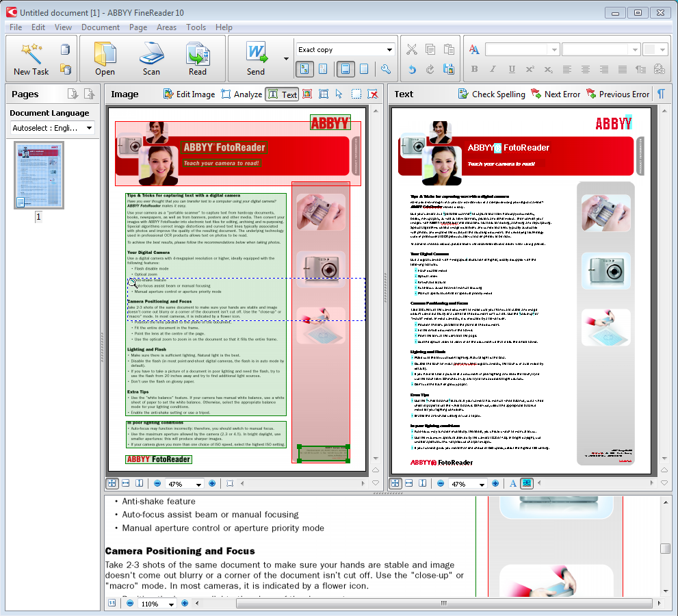Go to Previous Error
This screenshot has height=616, width=678.
[618, 94]
